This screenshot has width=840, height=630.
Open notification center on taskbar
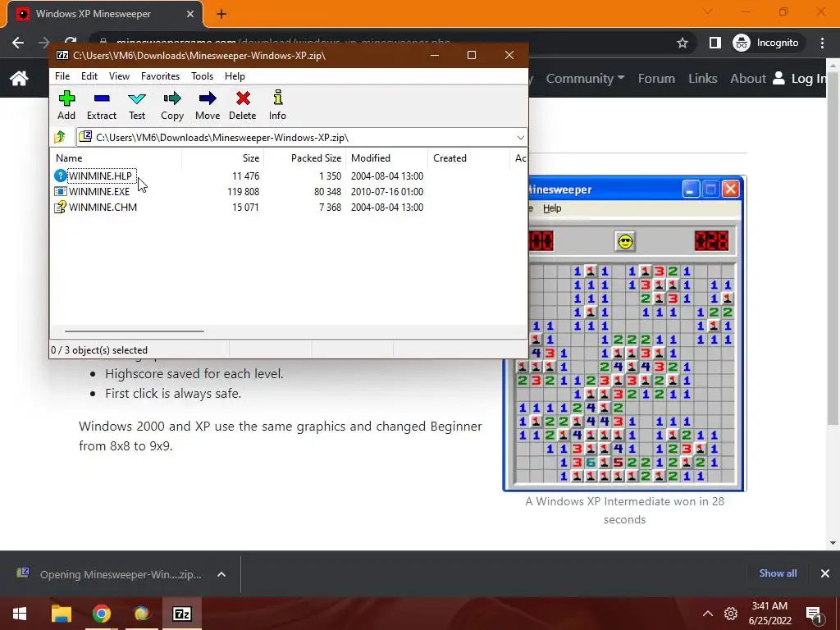pos(813,614)
